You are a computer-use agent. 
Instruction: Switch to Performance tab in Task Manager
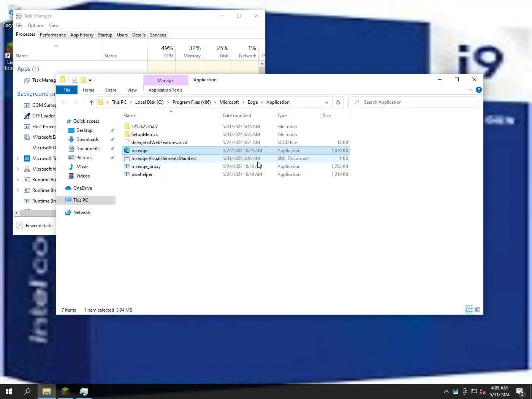tap(53, 35)
